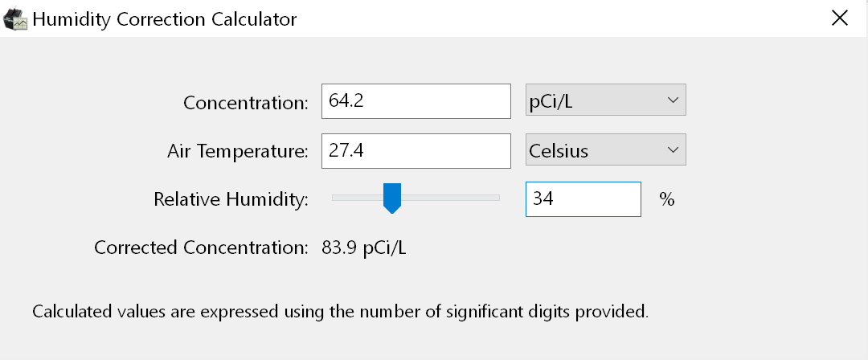Viewport: 868px width, 360px height.
Task: Click the percent sign beside humidity field
Action: [x=666, y=199]
